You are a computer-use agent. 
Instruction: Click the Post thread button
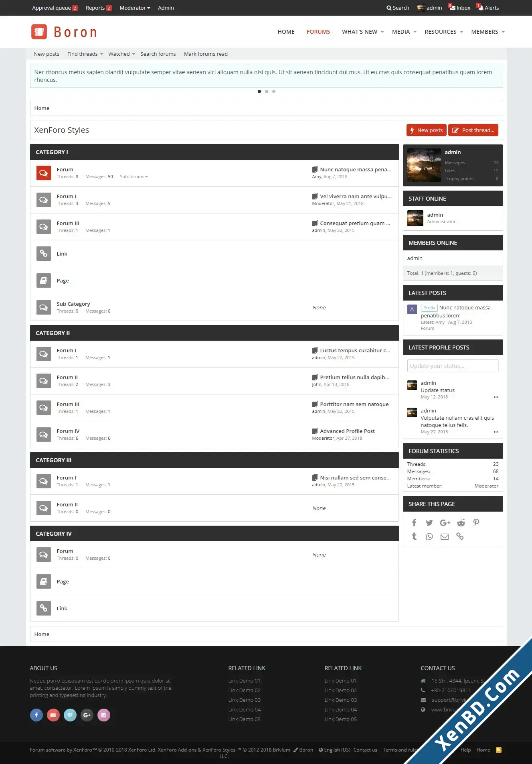473,130
